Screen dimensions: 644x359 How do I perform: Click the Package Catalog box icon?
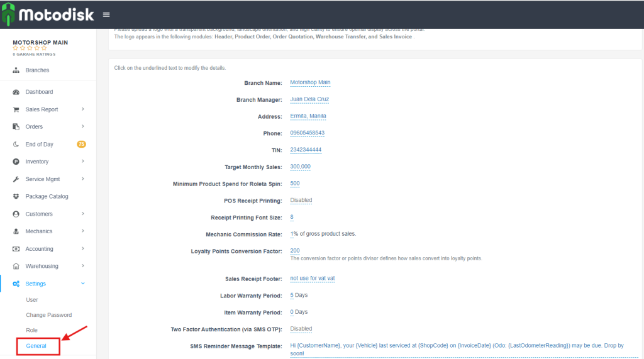16,197
